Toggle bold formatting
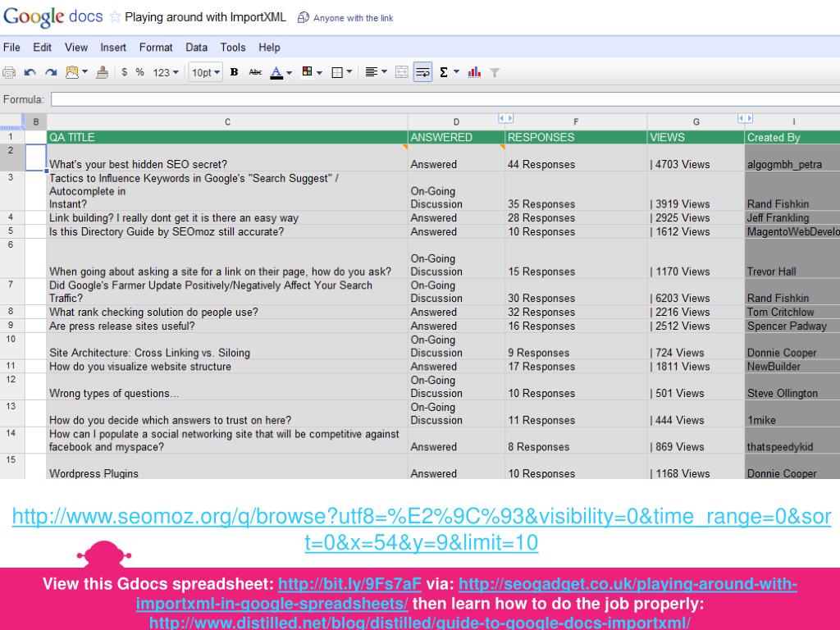The height and width of the screenshot is (630, 840). point(234,72)
